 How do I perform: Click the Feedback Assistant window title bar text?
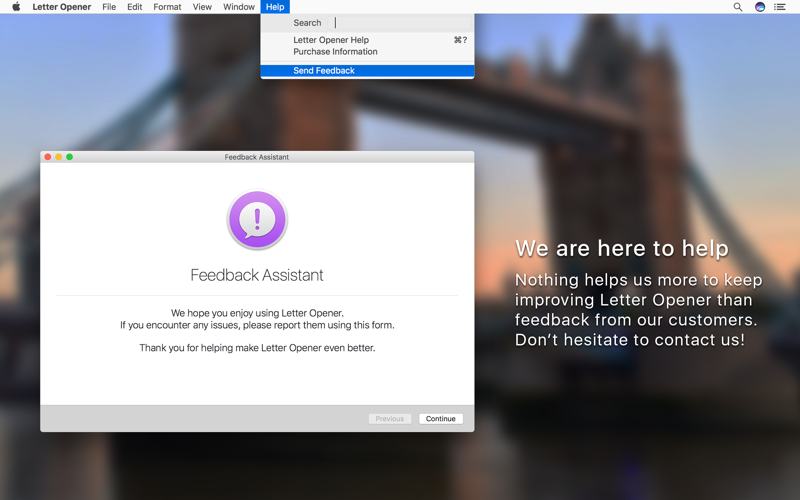click(x=257, y=157)
